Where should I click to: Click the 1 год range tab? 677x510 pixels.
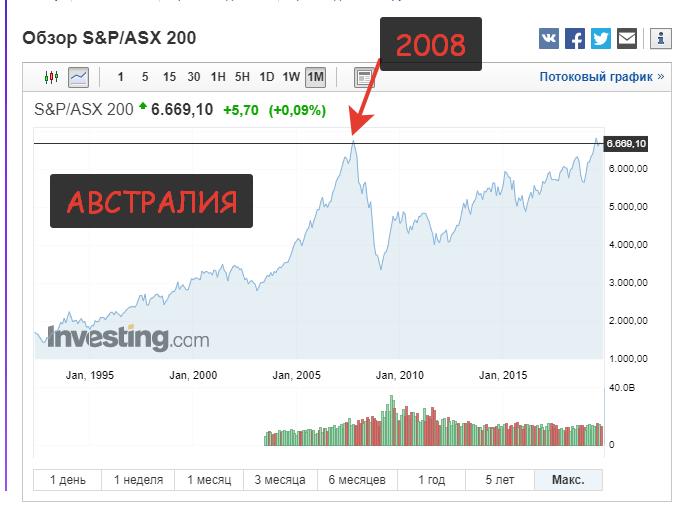[431, 480]
